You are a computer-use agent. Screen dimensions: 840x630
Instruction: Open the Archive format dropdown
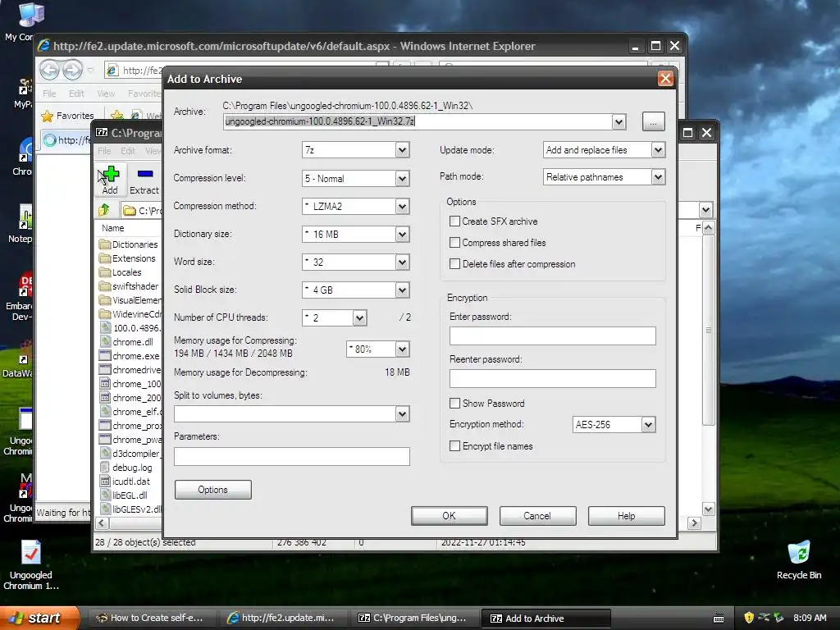[x=402, y=150]
